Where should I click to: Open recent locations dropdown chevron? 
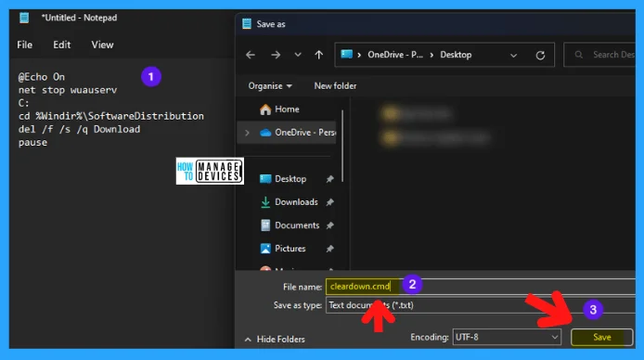point(298,55)
